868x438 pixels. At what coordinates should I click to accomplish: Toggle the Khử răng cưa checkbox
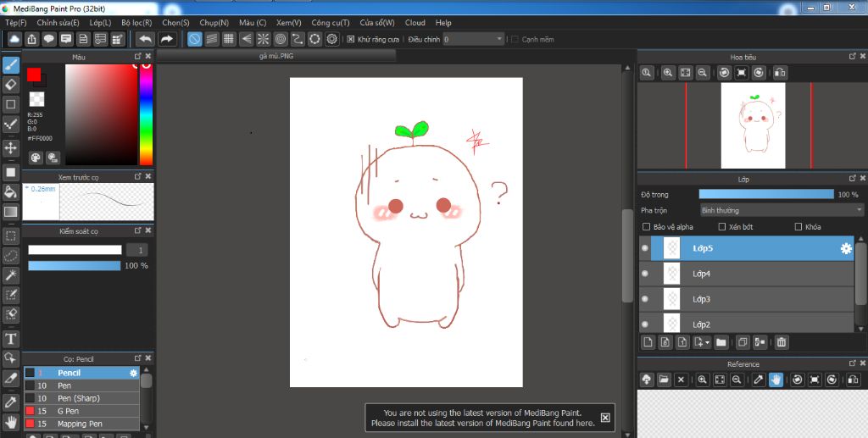[x=350, y=39]
